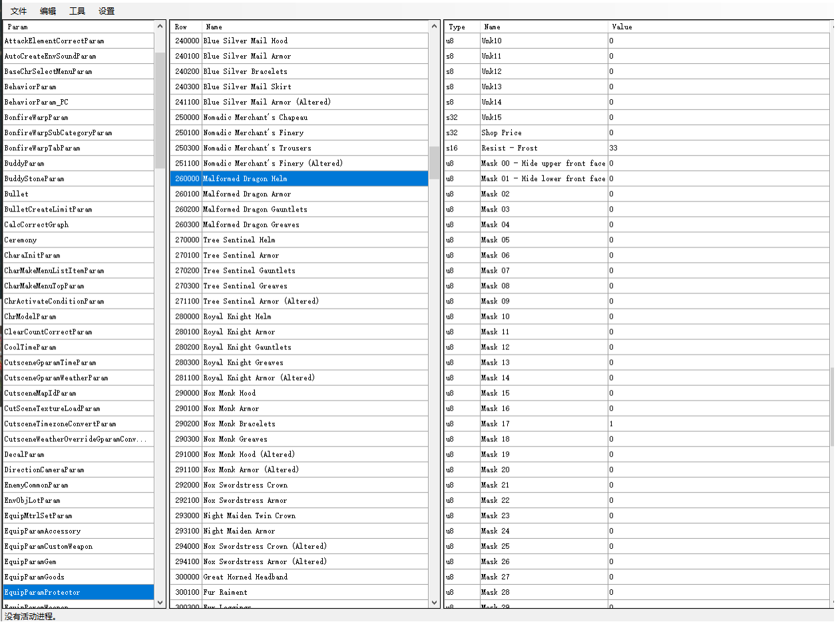Select the Royal Knight Armor (Altered) row

[x=258, y=378]
